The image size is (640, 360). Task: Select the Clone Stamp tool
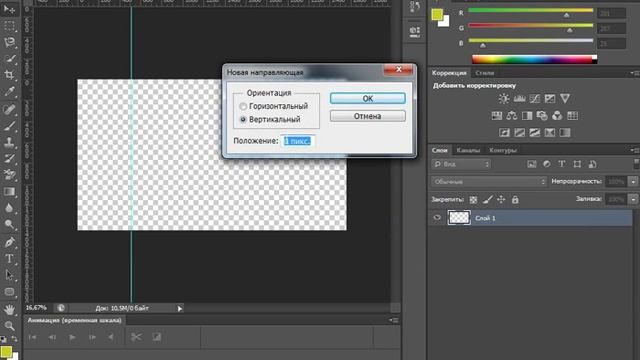coord(9,142)
